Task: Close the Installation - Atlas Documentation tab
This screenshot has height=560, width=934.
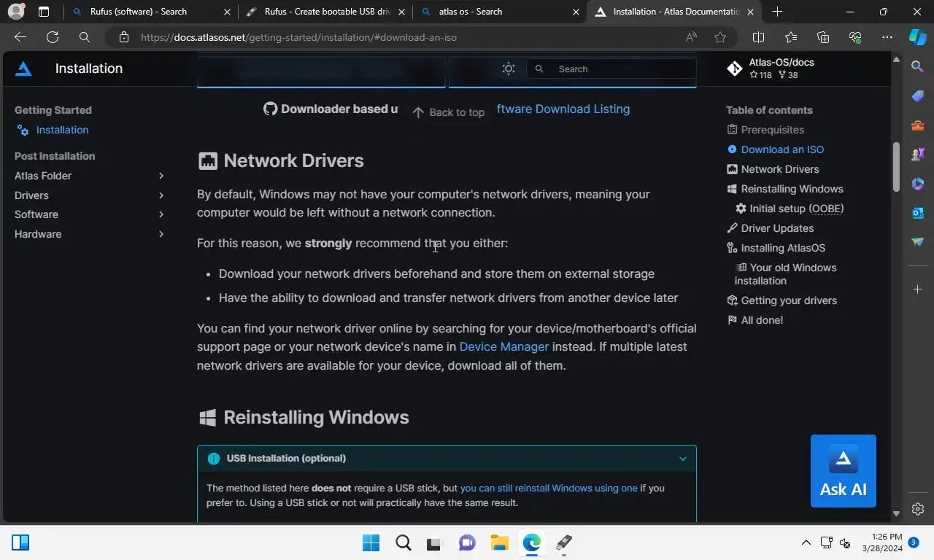Action: tap(751, 12)
